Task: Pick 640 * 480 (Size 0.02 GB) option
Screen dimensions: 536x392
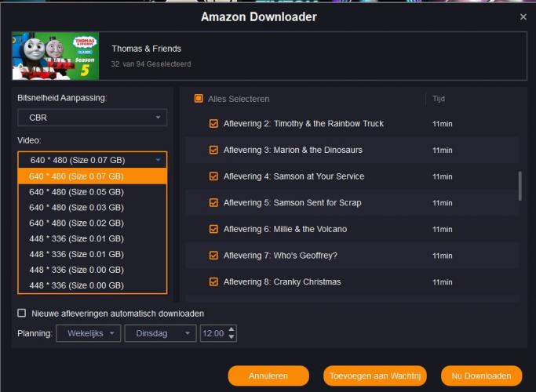Action: click(93, 223)
